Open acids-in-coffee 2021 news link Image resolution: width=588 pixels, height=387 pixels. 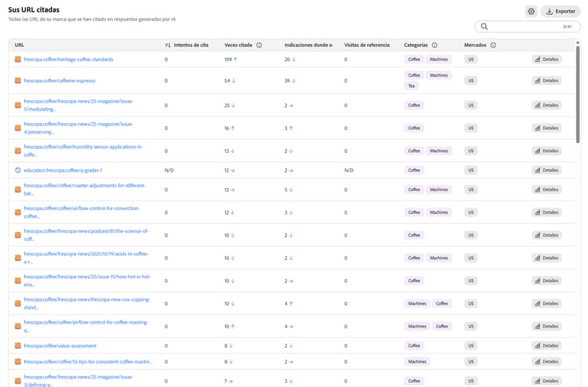click(86, 258)
